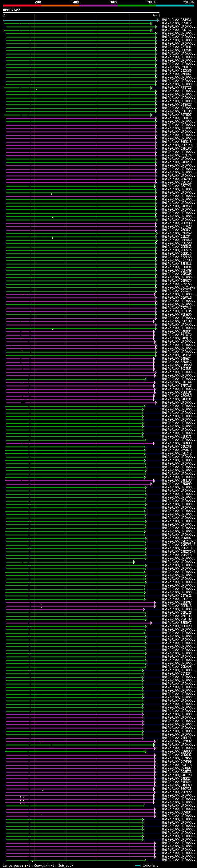Select label UniRef100_Q6GNX2
The width and height of the screenshot is (197, 868).
tap(177, 230)
